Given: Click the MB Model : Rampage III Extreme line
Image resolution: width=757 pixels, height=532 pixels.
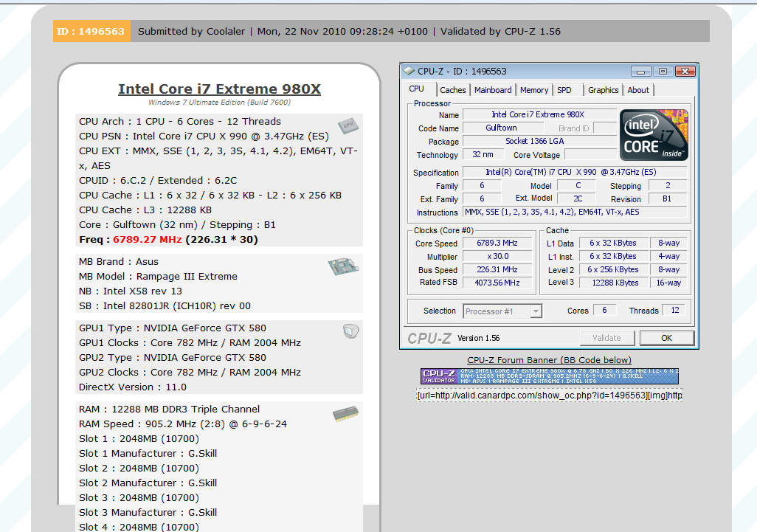Looking at the screenshot, I should coord(159,276).
